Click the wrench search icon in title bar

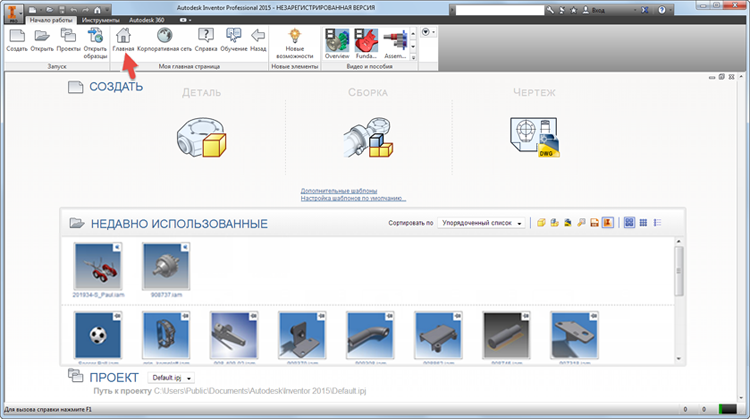[551, 10]
